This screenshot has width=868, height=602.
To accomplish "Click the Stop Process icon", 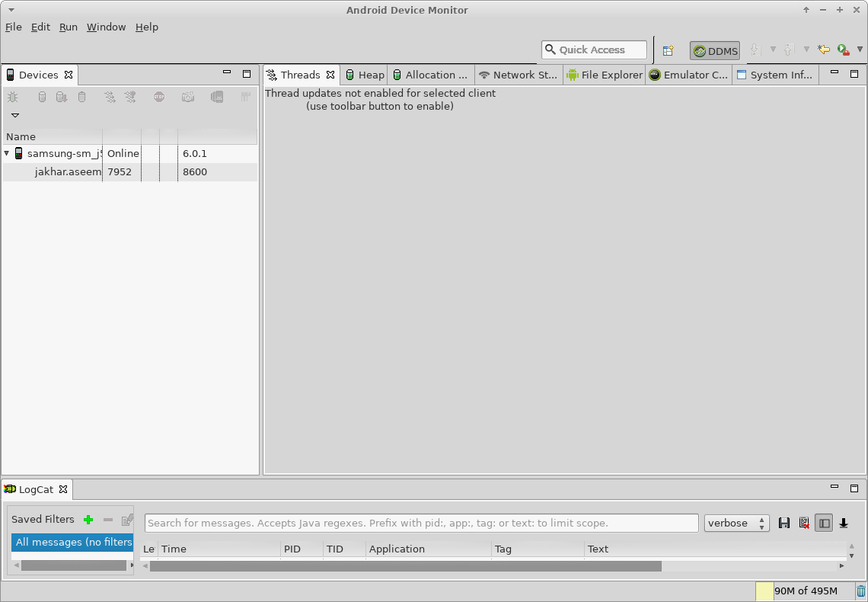I will (x=159, y=97).
